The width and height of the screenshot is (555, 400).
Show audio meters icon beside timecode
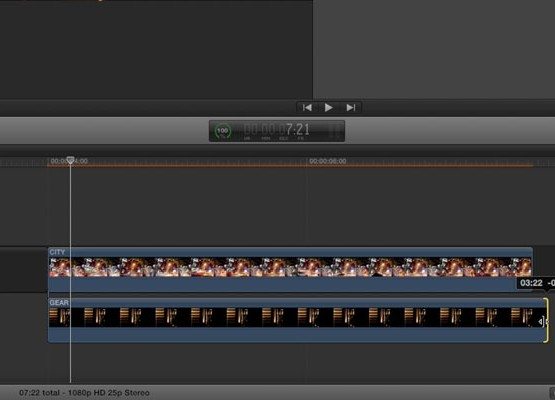[334, 131]
